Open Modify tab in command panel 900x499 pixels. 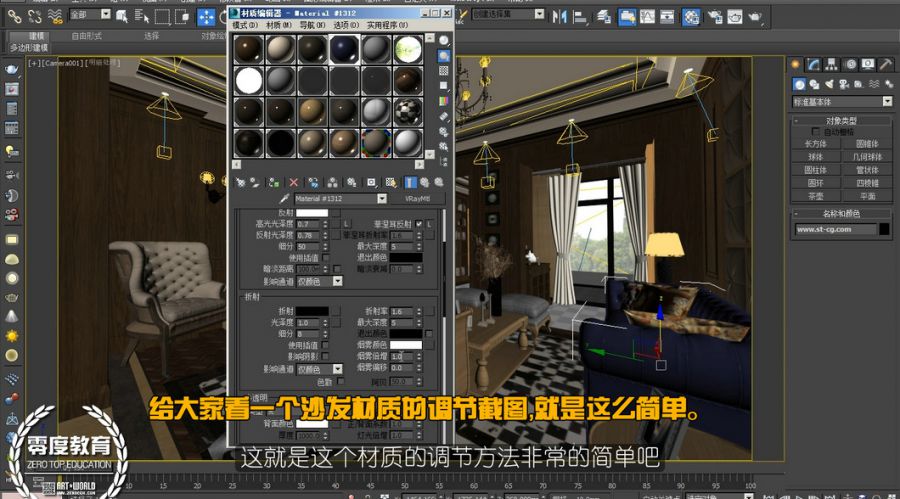(813, 64)
